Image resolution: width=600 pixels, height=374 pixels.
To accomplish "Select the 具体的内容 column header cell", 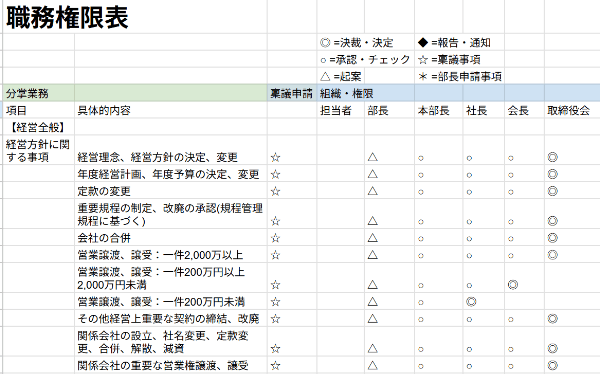I will point(171,110).
